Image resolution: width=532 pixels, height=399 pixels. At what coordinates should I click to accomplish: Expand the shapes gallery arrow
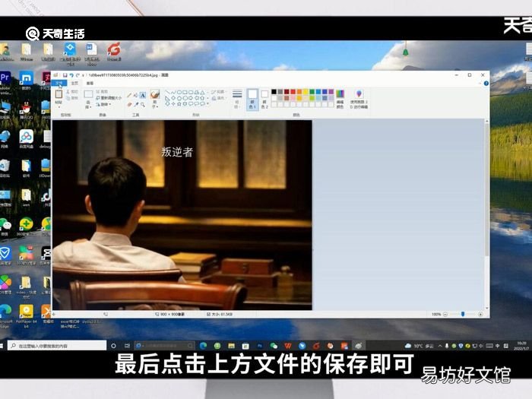click(207, 104)
